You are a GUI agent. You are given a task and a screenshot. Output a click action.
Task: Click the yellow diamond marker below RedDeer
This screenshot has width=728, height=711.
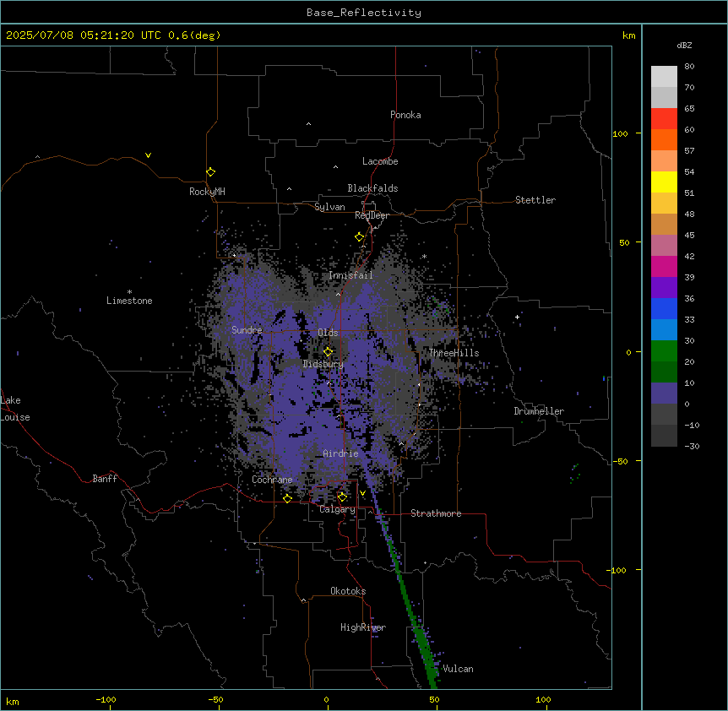point(359,236)
